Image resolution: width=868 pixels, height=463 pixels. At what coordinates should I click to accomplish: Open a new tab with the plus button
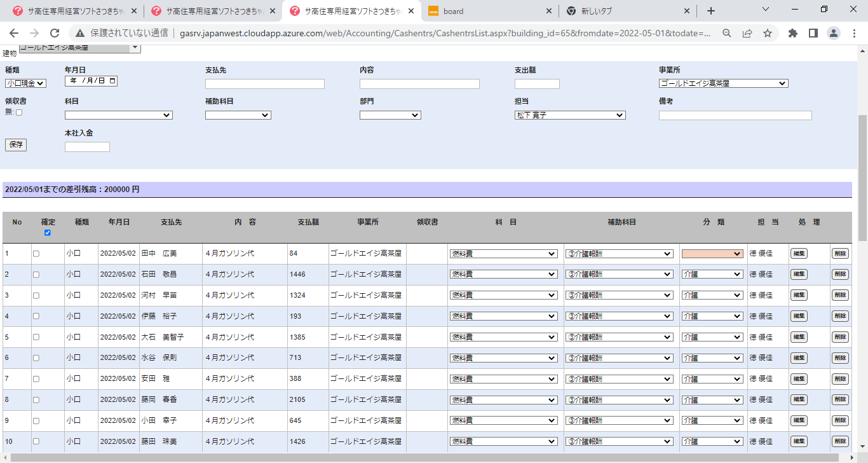coord(710,11)
